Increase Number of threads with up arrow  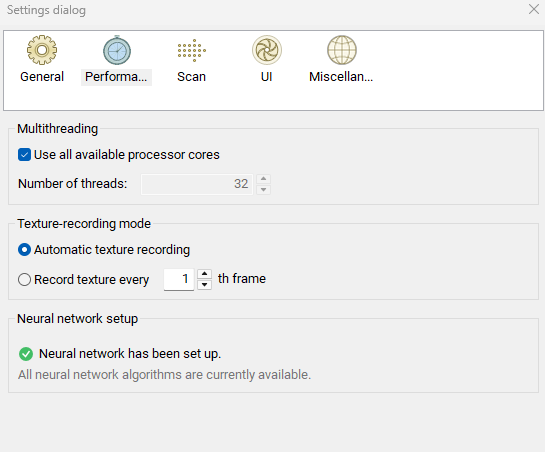(263, 179)
